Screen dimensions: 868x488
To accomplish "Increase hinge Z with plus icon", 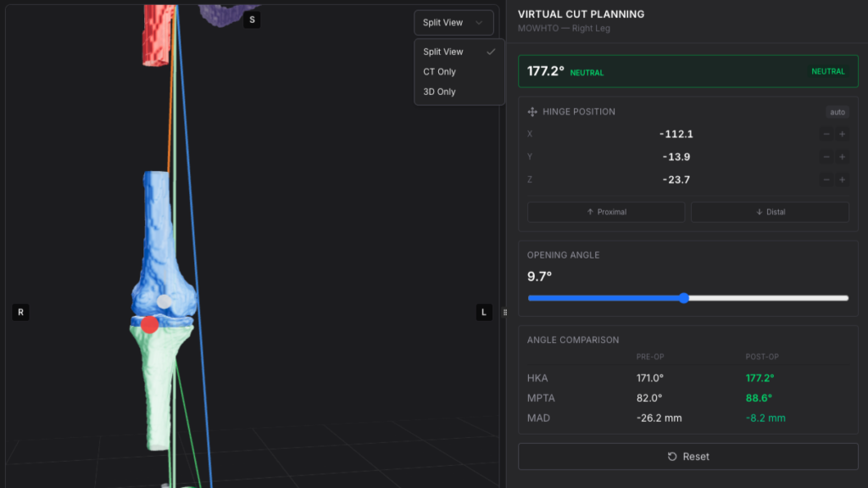I will (842, 180).
